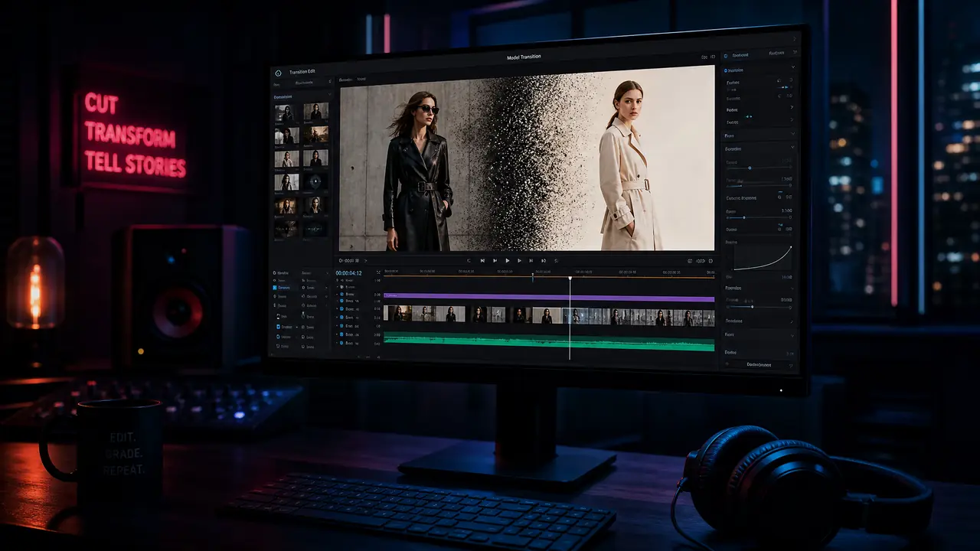Play the preview with the transport play button
Screen dimensions: 980x551
pos(507,261)
